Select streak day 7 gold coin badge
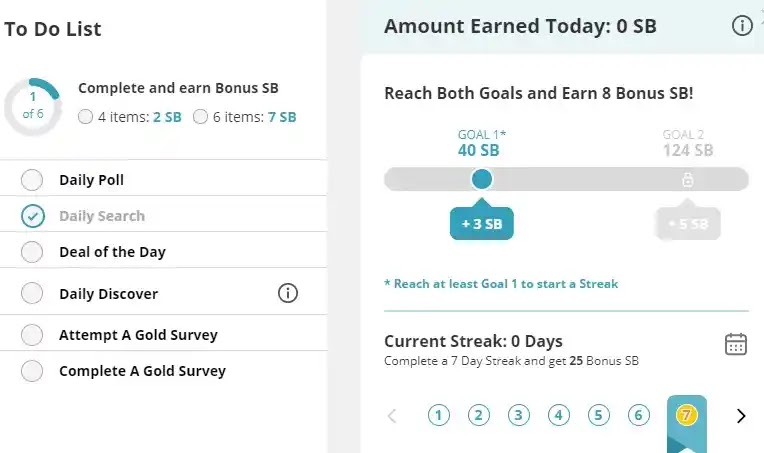764x453 pixels. tap(686, 416)
